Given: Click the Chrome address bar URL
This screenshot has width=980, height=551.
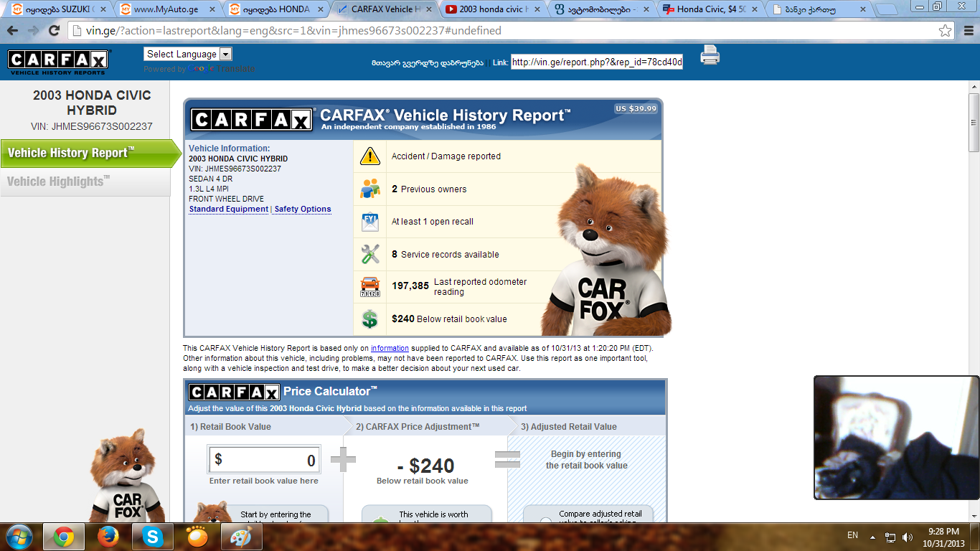Looking at the screenshot, I should coord(294,31).
